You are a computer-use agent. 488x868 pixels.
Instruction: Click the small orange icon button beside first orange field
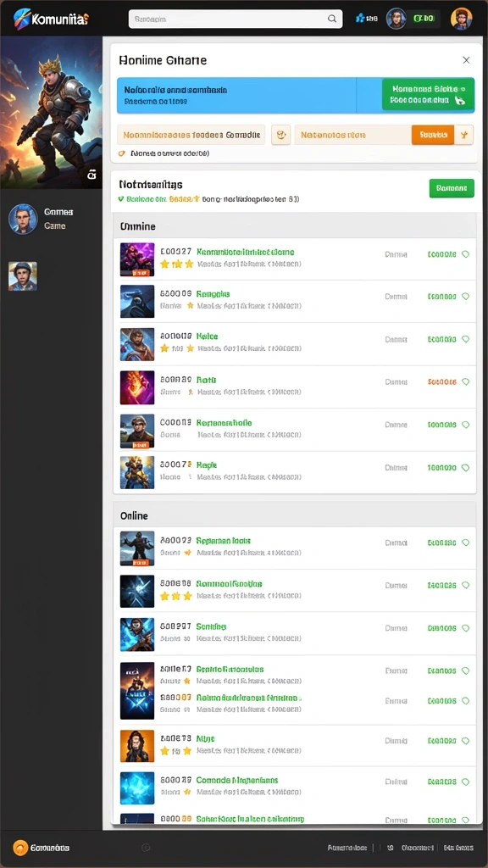[281, 135]
